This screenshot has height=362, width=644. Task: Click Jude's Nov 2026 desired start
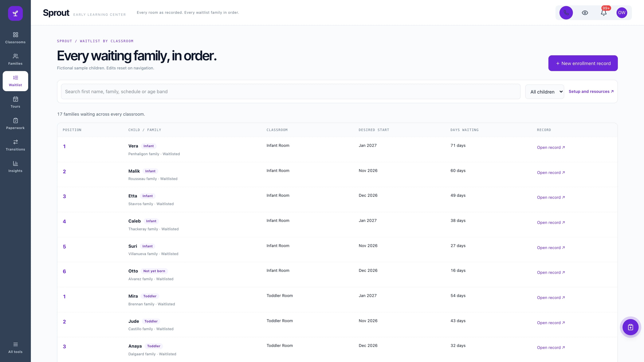[368, 321]
